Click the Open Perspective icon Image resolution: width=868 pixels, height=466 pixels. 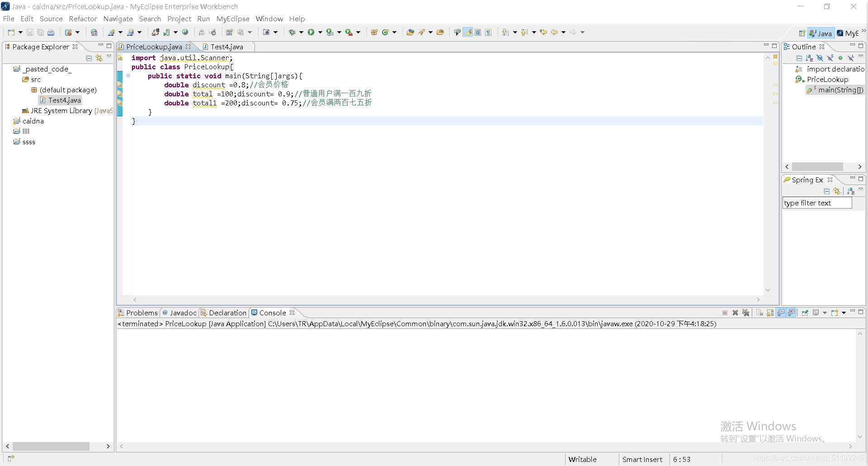802,33
